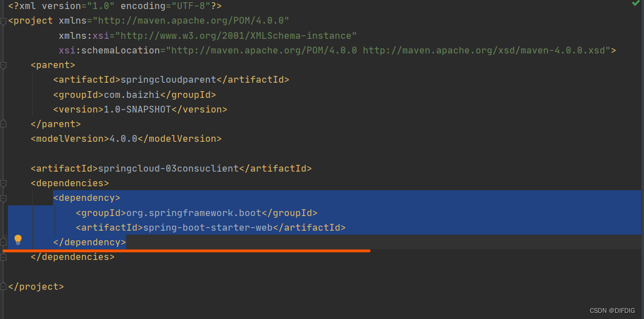Click the opening <parent> tag
This screenshot has height=319, width=644.
[x=53, y=65]
